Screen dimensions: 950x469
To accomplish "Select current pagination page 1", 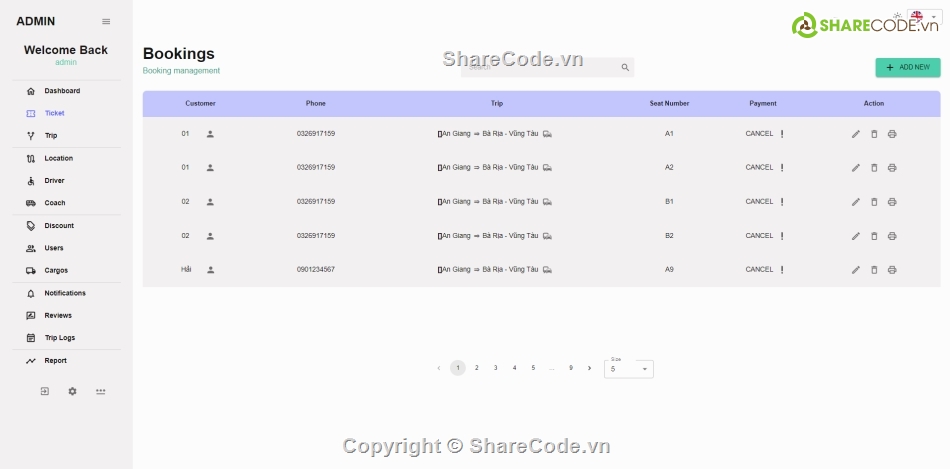I will click(458, 368).
